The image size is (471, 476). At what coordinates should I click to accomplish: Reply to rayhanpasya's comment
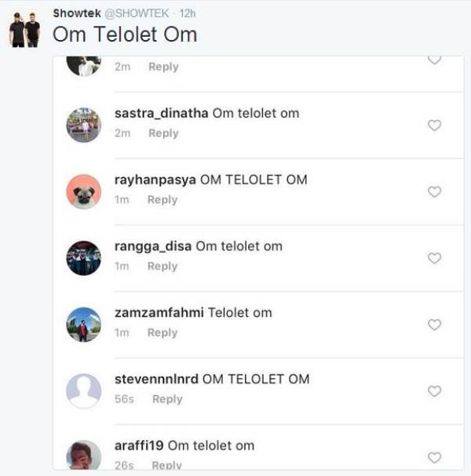(162, 200)
